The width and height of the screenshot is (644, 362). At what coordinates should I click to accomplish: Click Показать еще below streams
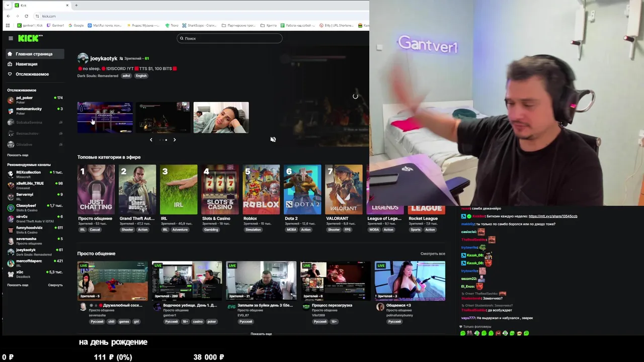(x=261, y=334)
